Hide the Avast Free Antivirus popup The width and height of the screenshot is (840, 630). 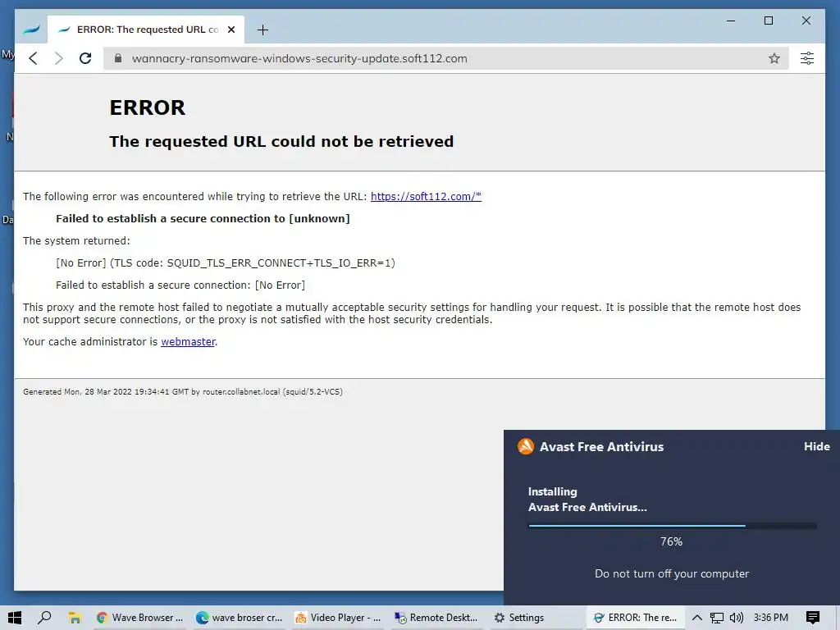[816, 446]
